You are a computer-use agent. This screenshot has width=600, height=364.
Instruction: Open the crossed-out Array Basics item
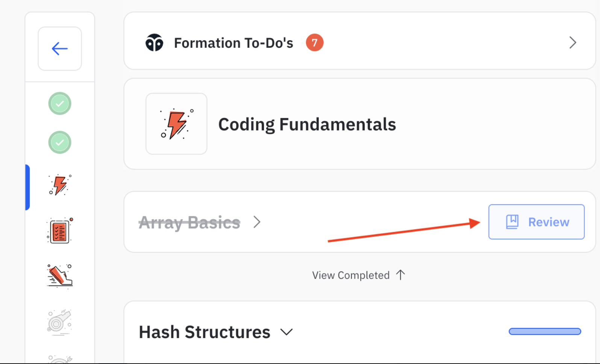189,222
